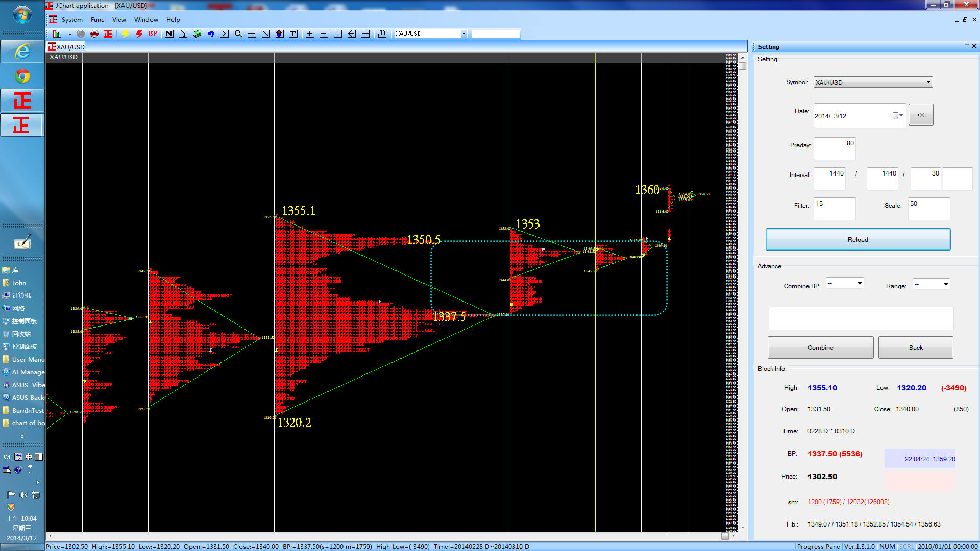980x551 pixels.
Task: Click the Reload button
Action: [858, 239]
